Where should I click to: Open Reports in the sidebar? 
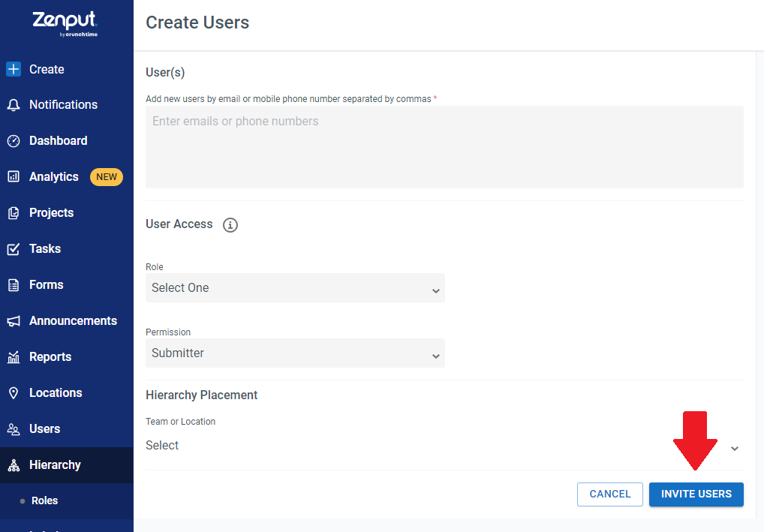(x=51, y=357)
